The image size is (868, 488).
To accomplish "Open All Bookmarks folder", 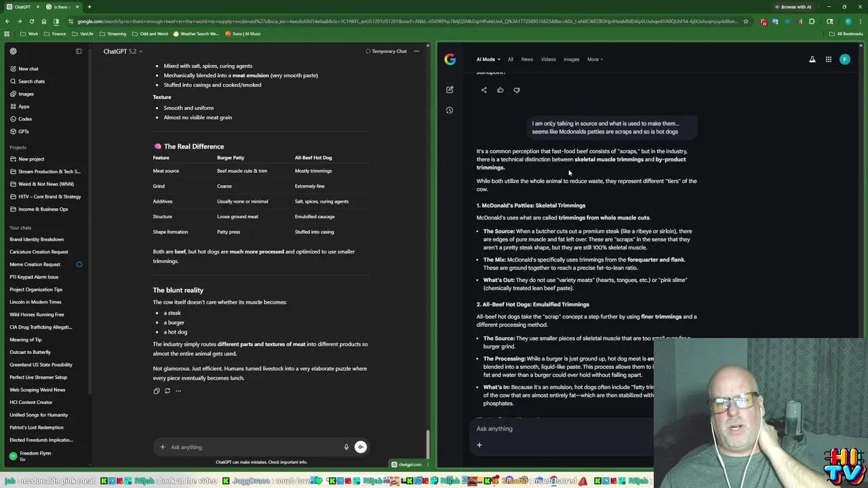I will pos(846,33).
